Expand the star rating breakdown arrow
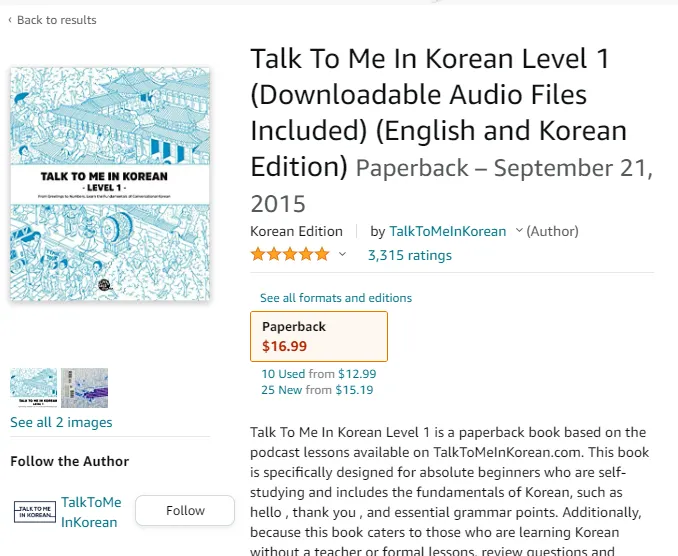 point(342,255)
